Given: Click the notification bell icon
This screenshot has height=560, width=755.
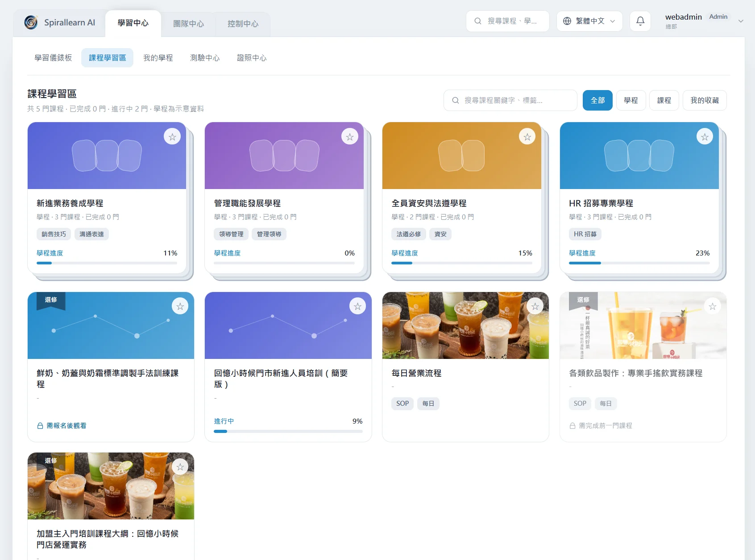Looking at the screenshot, I should point(640,21).
